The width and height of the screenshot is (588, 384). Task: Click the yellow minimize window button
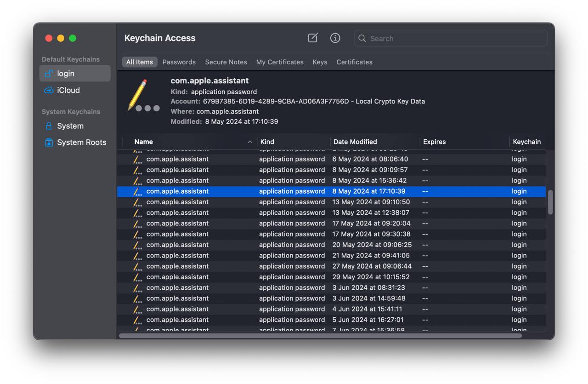click(x=61, y=38)
